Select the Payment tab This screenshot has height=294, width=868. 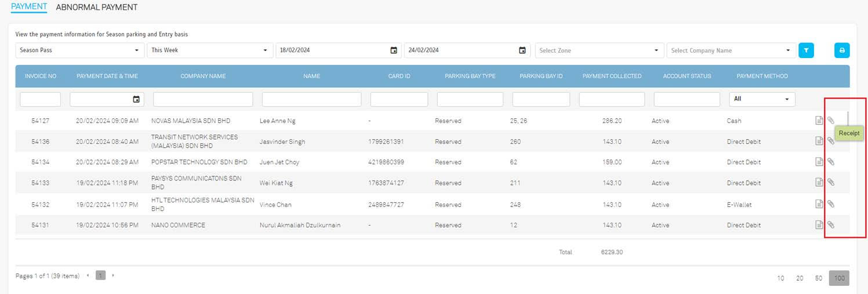(x=29, y=8)
